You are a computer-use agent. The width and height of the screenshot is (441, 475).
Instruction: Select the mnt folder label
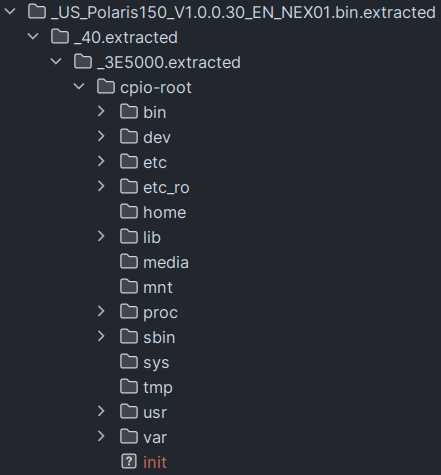tap(158, 287)
